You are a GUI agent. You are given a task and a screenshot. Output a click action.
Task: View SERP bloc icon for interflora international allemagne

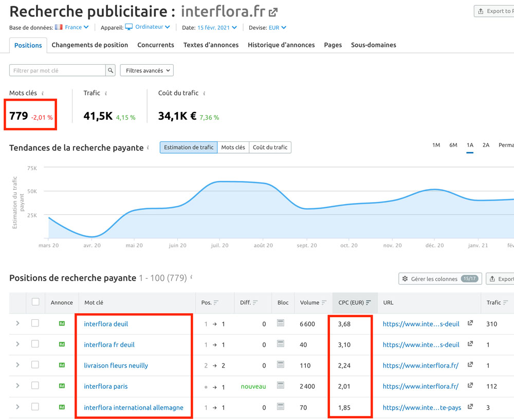click(281, 407)
